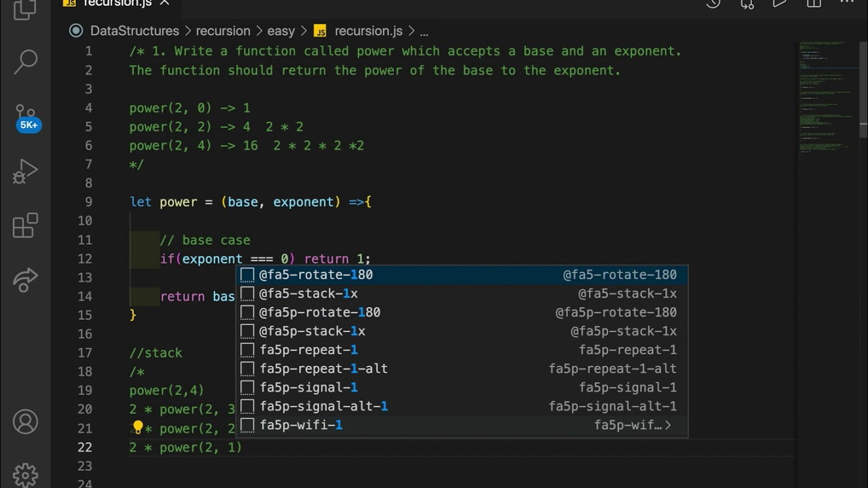Click the snippet icon beside @fa5-rotate-180
This screenshot has height=488, width=868.
point(248,274)
